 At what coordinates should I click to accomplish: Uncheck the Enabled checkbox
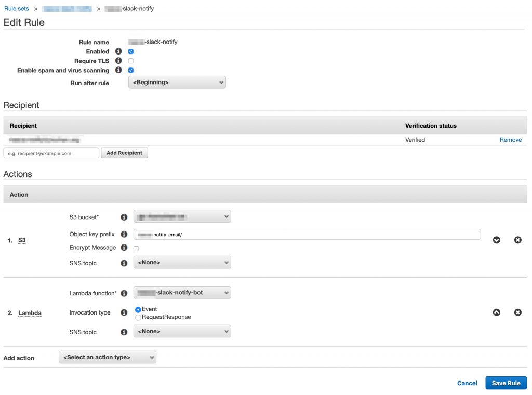pyautogui.click(x=130, y=51)
